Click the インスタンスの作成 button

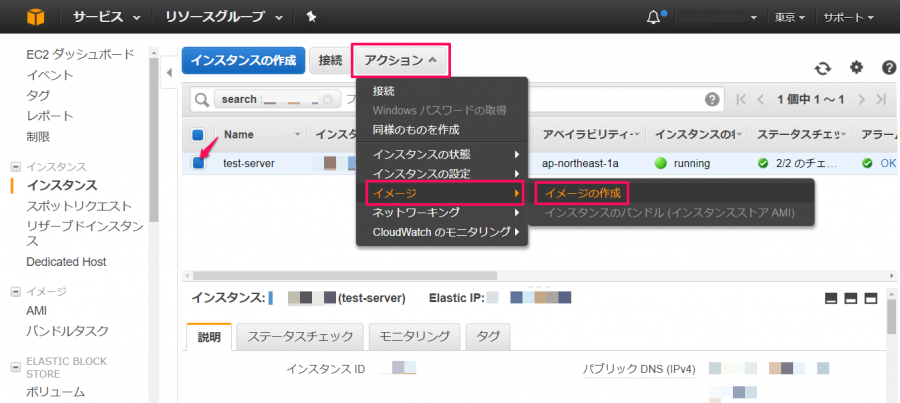click(243, 60)
